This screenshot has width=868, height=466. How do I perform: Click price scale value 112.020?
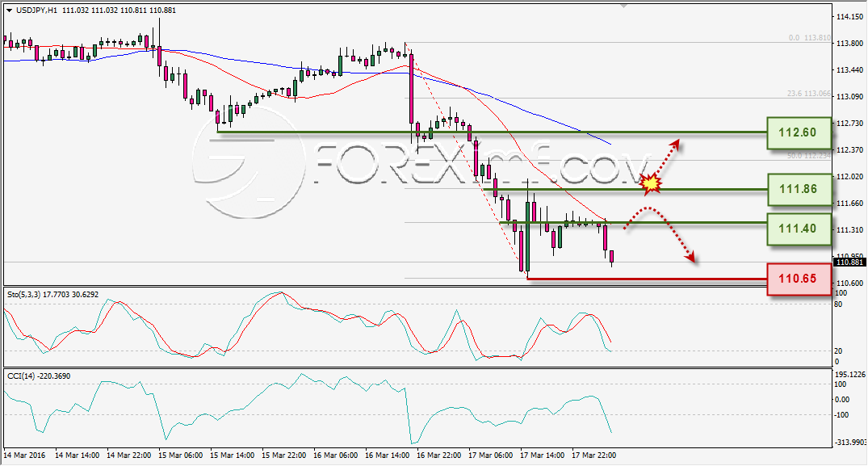tap(849, 177)
